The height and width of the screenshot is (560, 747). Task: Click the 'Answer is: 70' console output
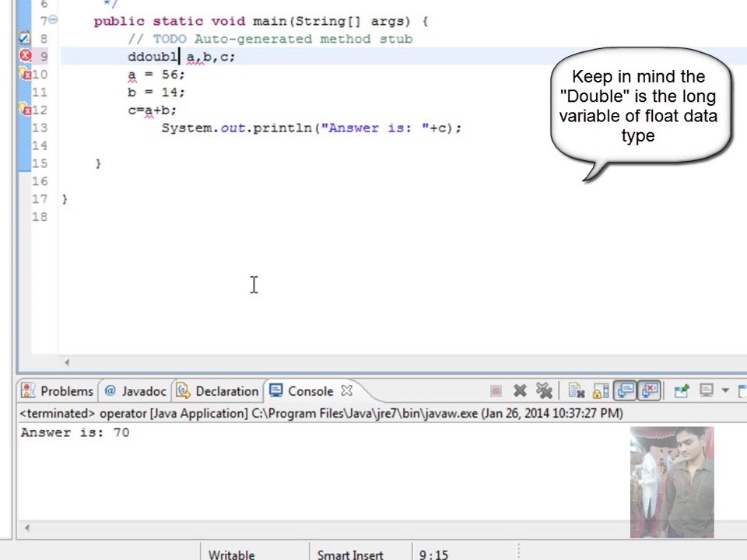75,432
